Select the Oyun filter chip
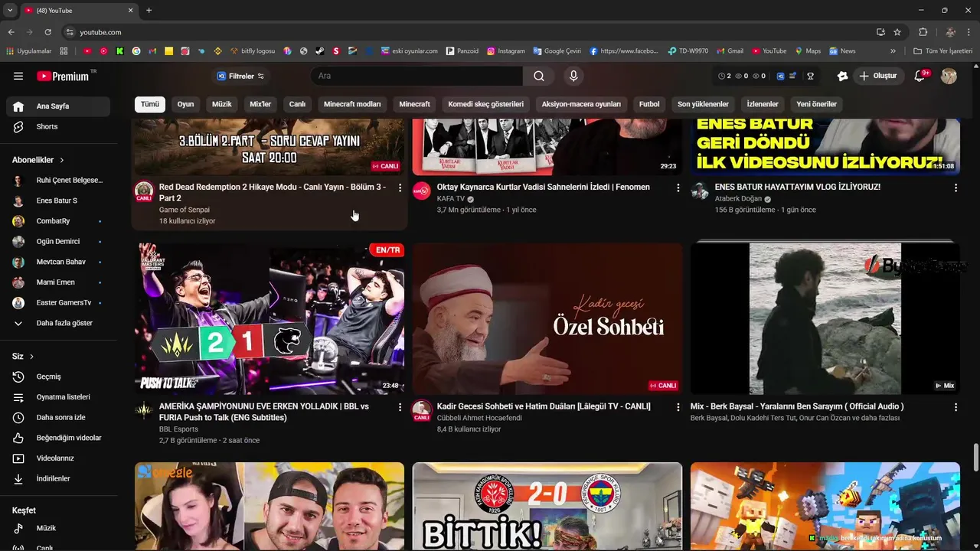The width and height of the screenshot is (980, 551). point(186,104)
